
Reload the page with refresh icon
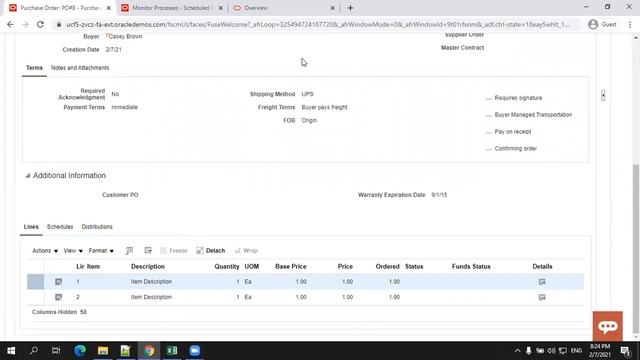click(40, 24)
